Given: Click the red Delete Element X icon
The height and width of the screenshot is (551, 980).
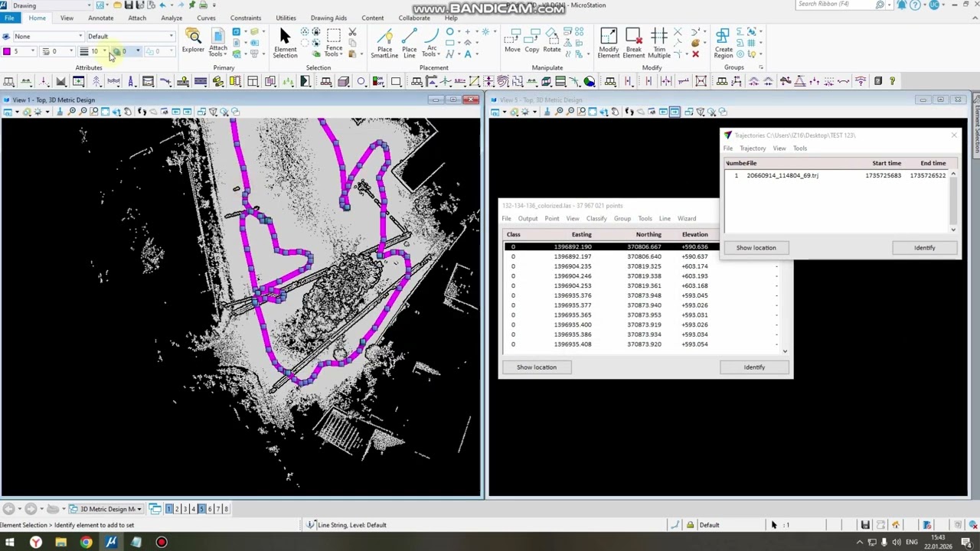Looking at the screenshot, I should (x=695, y=54).
